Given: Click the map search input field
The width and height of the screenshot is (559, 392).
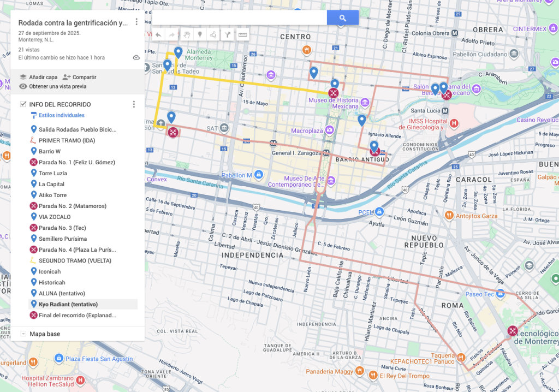Looking at the screenshot, I should click(x=239, y=18).
